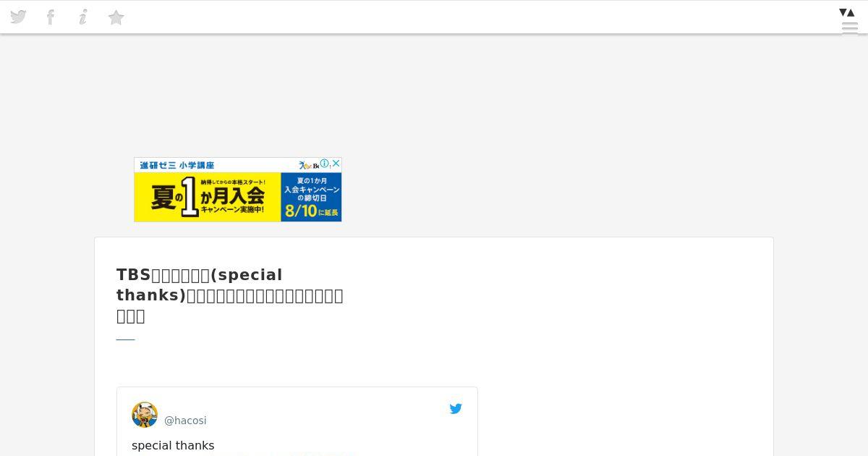Click the up triangle arrow at top right
This screenshot has width=868, height=456.
click(851, 12)
